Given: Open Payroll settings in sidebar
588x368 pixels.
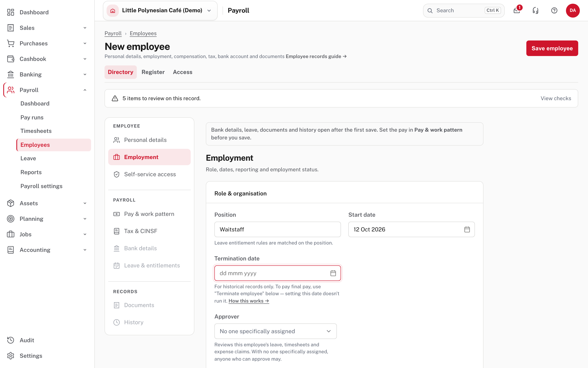Looking at the screenshot, I should pyautogui.click(x=53, y=186).
